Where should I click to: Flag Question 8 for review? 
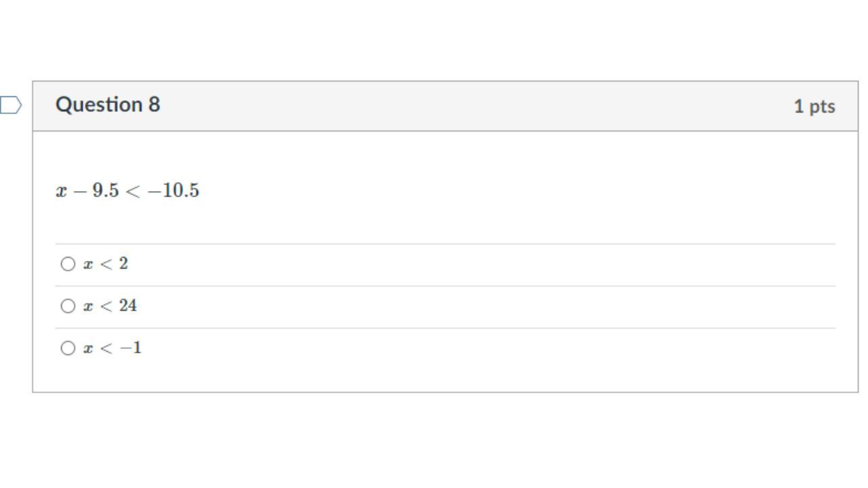click(x=11, y=106)
